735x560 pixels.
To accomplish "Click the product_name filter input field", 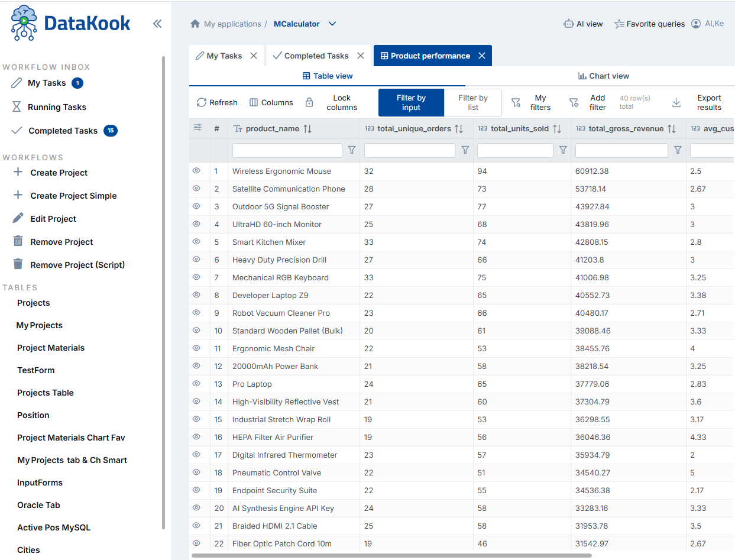I will [287, 150].
